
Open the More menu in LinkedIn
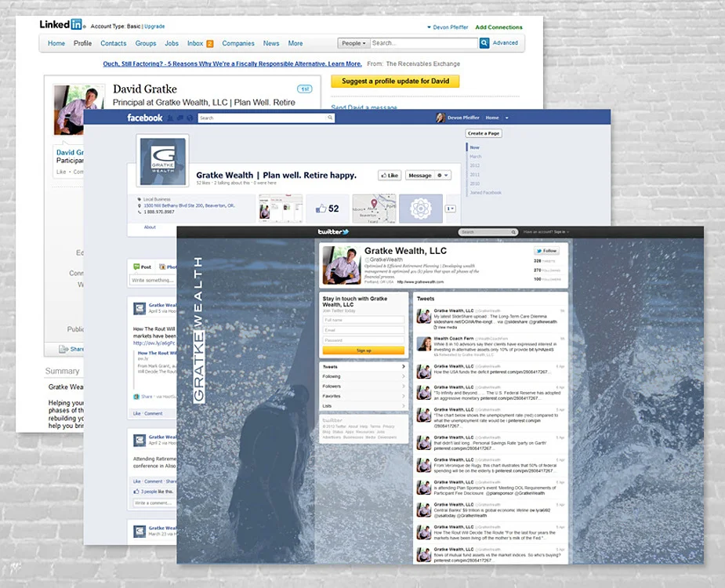(x=295, y=43)
